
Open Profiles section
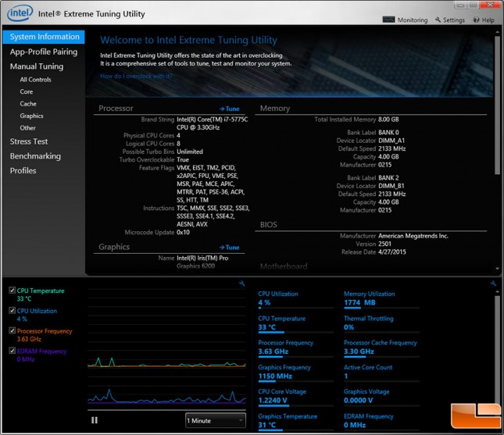23,170
